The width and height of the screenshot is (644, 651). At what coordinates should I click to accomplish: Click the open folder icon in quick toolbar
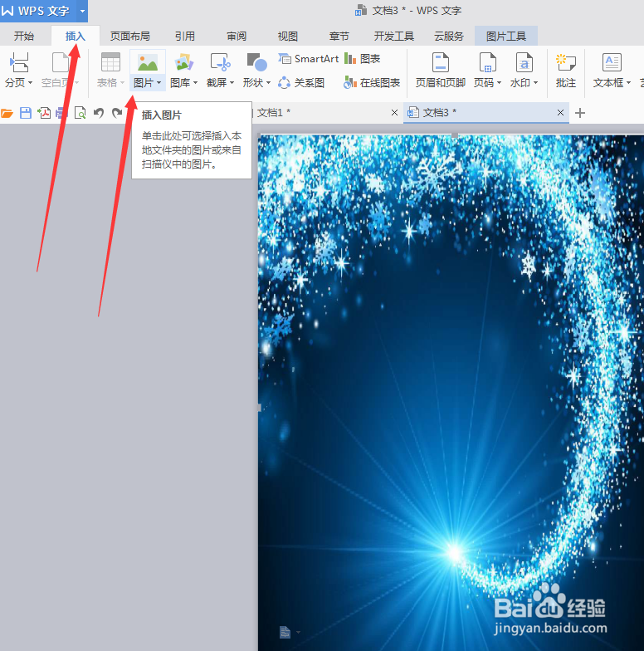[7, 113]
